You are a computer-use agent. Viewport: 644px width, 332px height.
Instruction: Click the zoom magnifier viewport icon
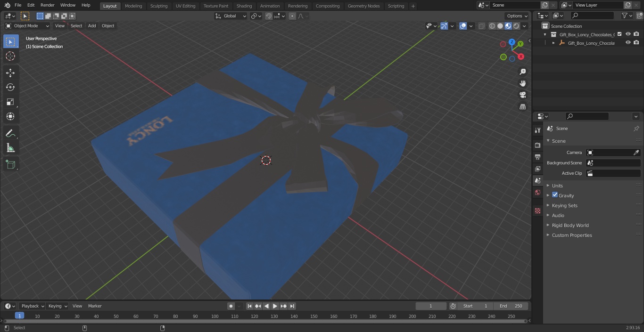522,72
